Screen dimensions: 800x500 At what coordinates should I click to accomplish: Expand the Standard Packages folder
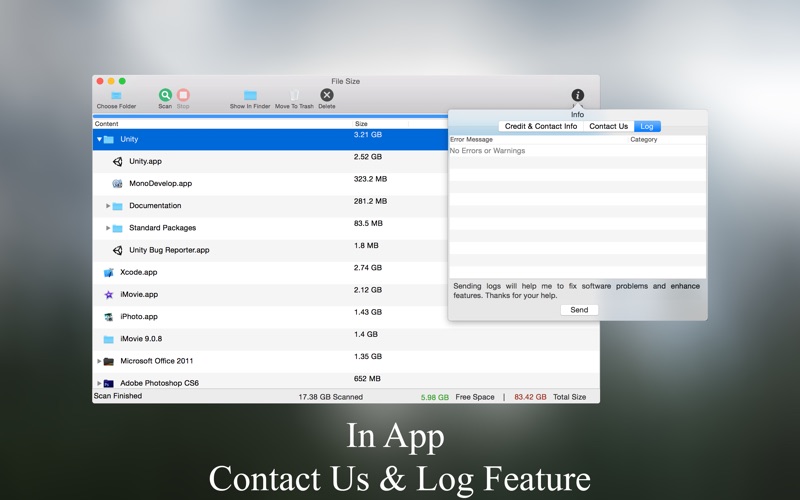click(x=108, y=228)
